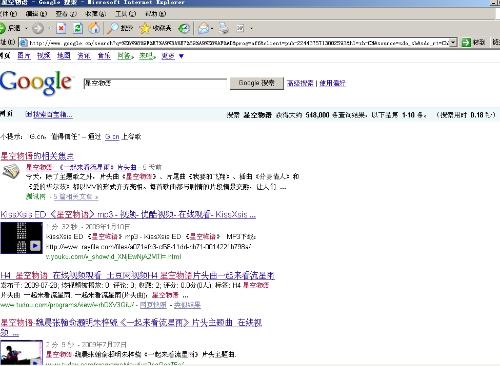This screenshot has height=366, width=500.
Task: Click the green Go arrow button
Action: coord(466,42)
